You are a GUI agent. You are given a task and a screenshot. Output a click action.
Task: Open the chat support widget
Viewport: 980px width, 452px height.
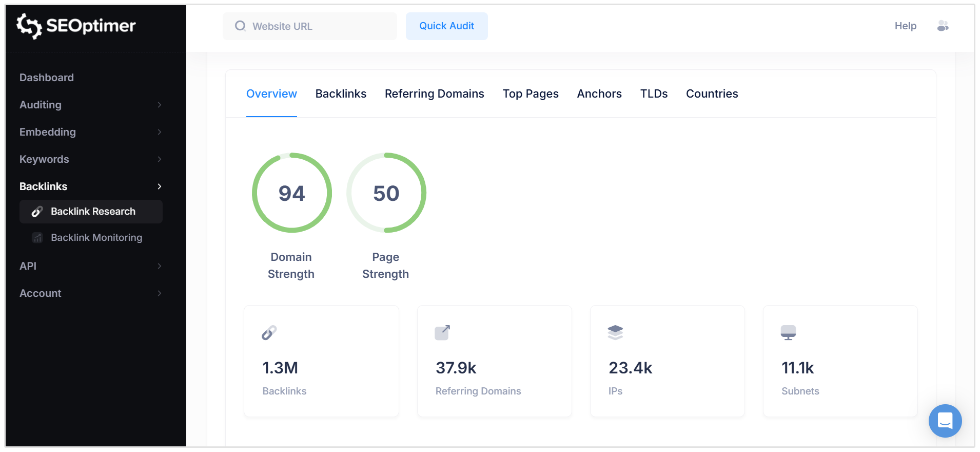(945, 421)
